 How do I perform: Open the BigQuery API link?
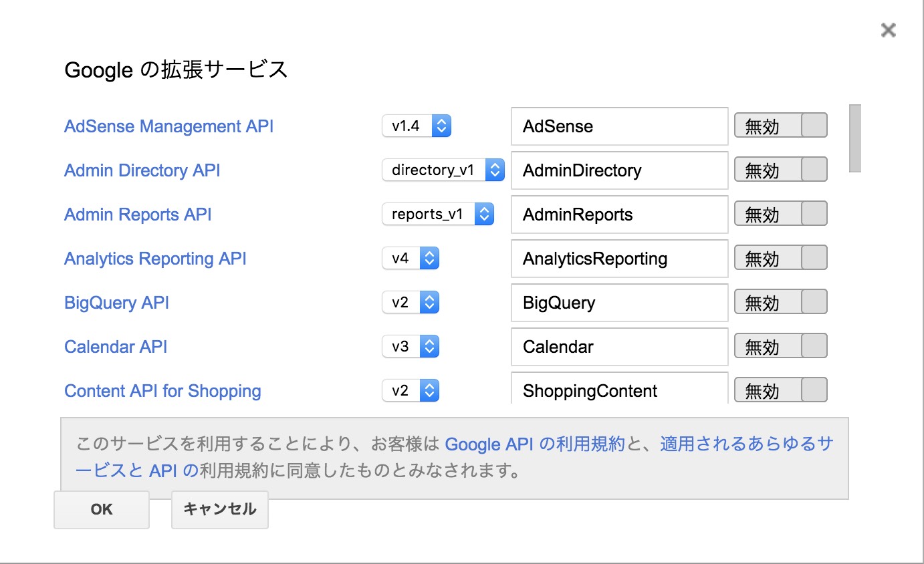pos(116,303)
